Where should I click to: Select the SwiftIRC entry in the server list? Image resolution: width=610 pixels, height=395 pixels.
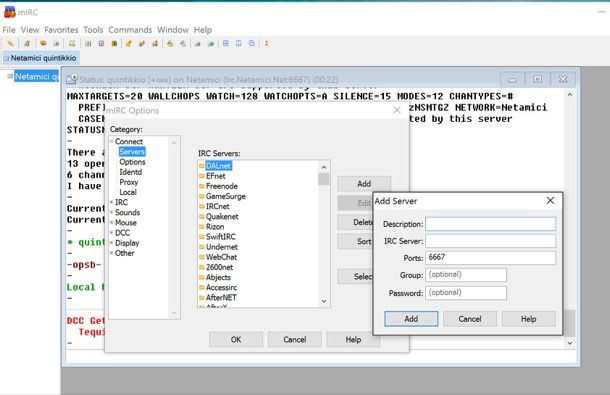click(221, 237)
